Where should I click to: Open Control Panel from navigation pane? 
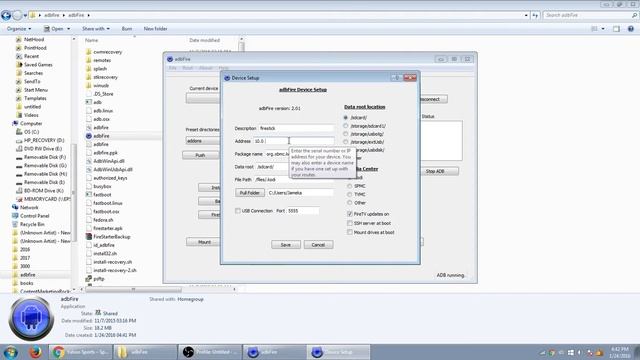(34, 216)
